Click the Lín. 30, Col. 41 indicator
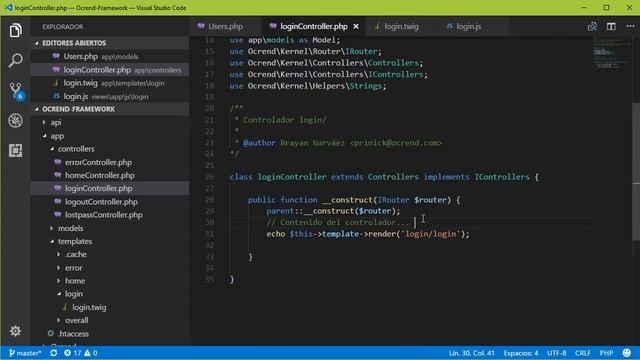This screenshot has width=640, height=360. click(x=471, y=353)
